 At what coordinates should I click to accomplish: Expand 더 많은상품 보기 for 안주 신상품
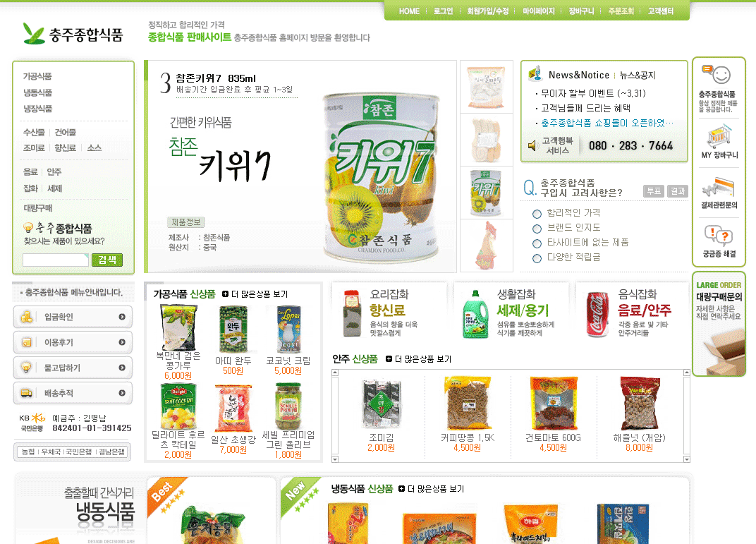point(418,359)
